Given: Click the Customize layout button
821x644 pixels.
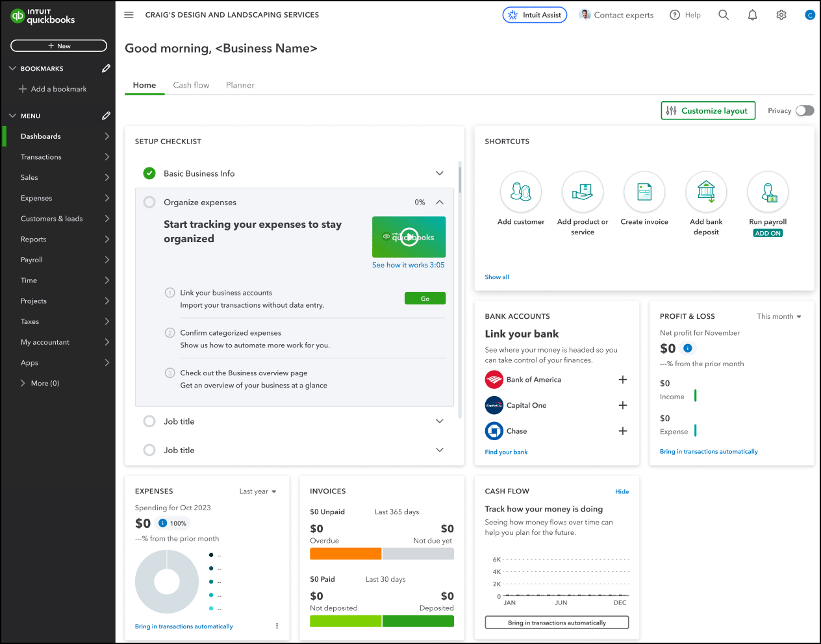Looking at the screenshot, I should tap(708, 111).
